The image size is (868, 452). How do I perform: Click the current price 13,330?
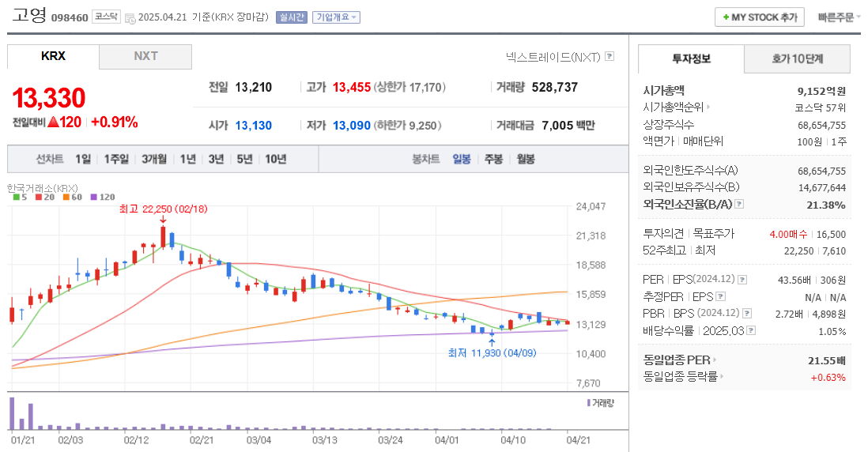pyautogui.click(x=49, y=98)
